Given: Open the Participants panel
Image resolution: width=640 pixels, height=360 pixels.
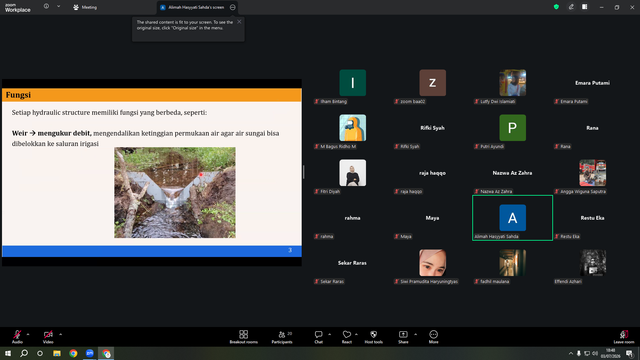Looking at the screenshot, I should 282,337.
